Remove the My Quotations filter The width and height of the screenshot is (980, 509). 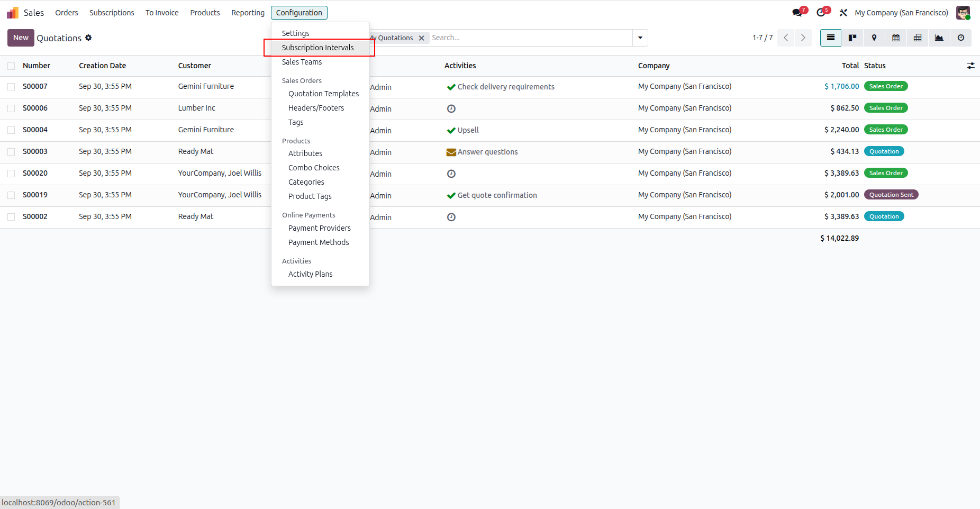click(421, 38)
